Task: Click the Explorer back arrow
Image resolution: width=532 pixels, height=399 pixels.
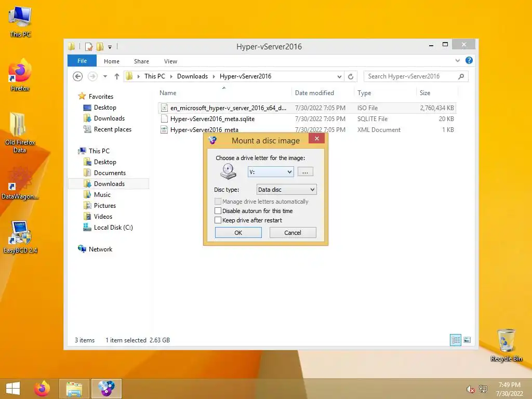Action: [78, 76]
